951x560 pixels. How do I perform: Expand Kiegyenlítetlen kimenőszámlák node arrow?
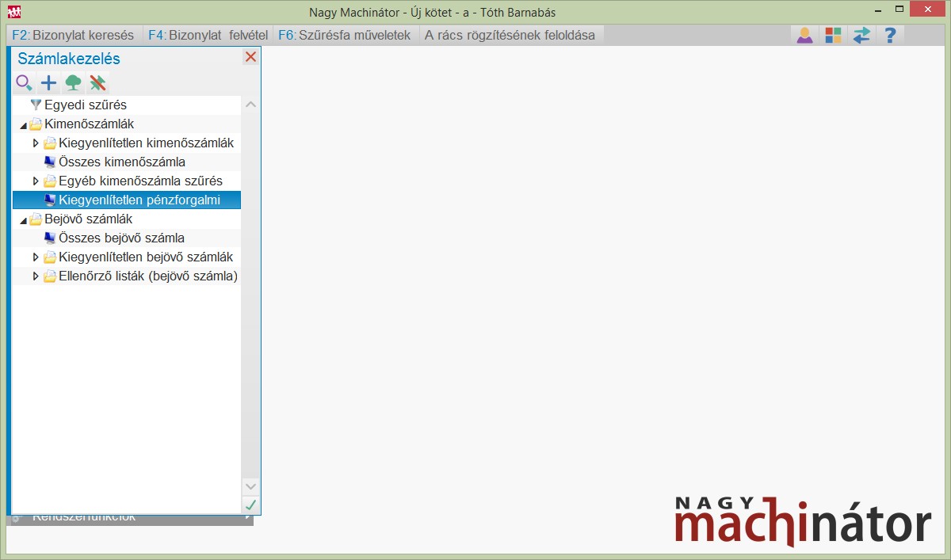coord(36,143)
